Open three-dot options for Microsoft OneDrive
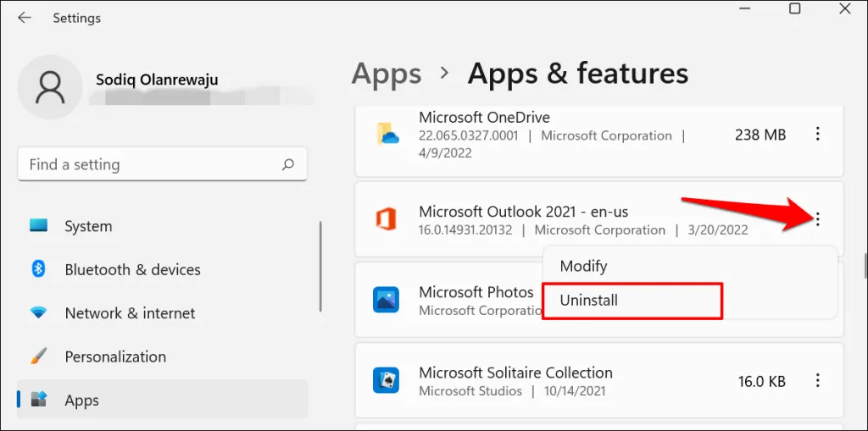 817,134
